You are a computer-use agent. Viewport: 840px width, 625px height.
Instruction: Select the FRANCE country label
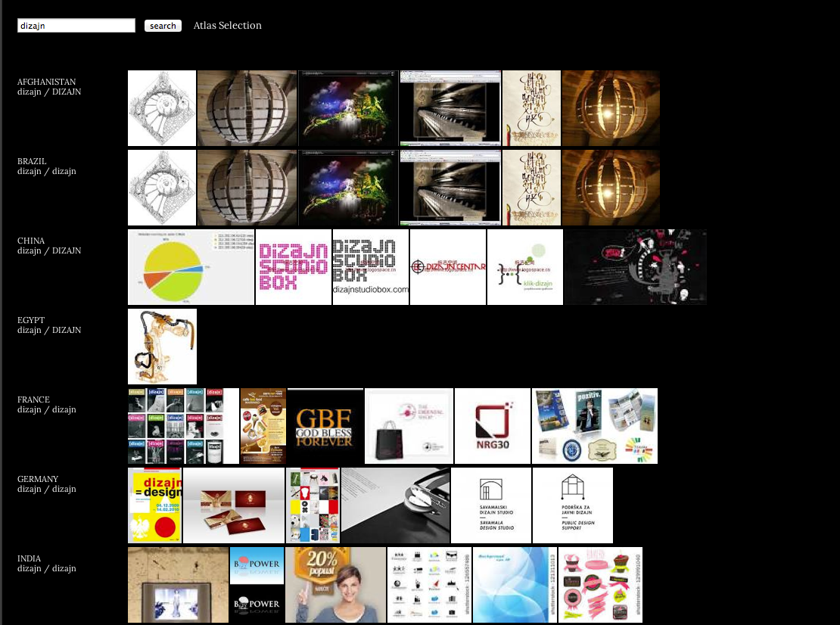click(x=33, y=400)
